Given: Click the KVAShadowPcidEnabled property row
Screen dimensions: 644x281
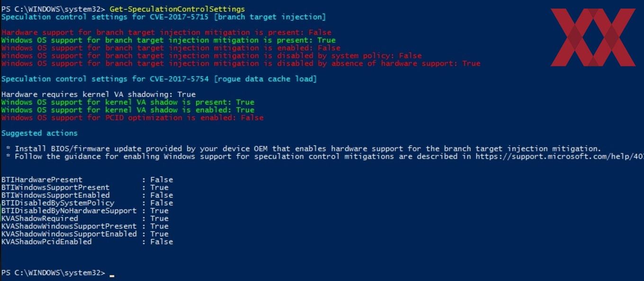Looking at the screenshot, I should [x=87, y=242].
